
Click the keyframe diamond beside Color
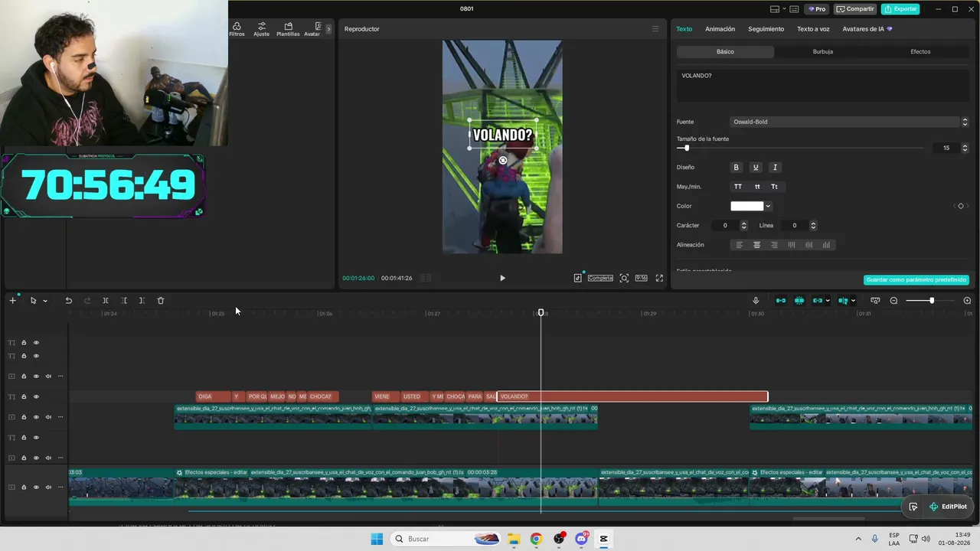pos(961,206)
